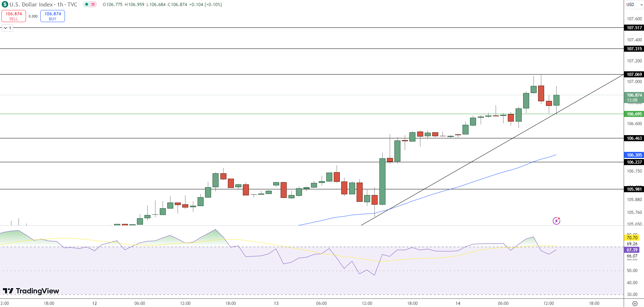Select the 105.981 horizontal line price label
Viewport: 644px width, 307px height.
click(x=634, y=189)
